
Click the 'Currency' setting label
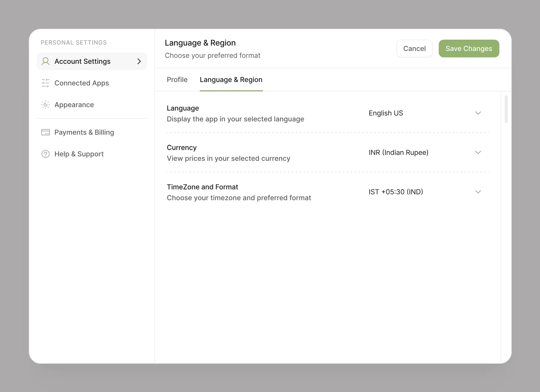click(x=182, y=147)
